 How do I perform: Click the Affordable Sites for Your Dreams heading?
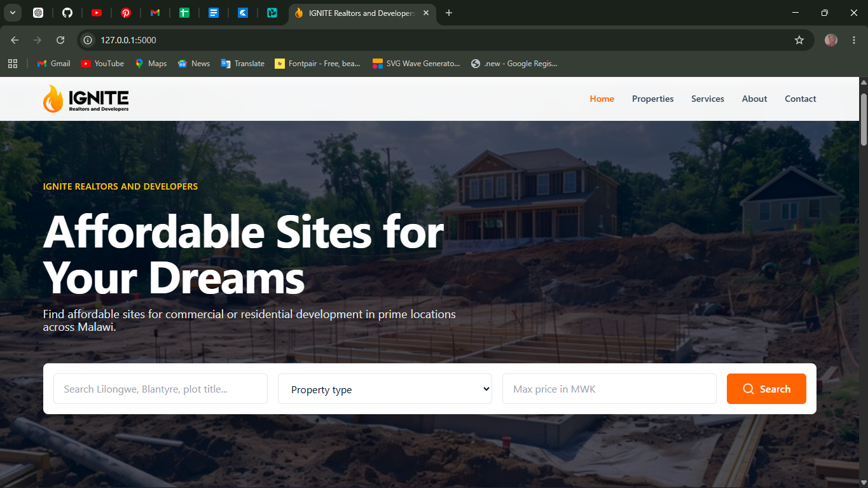click(244, 256)
